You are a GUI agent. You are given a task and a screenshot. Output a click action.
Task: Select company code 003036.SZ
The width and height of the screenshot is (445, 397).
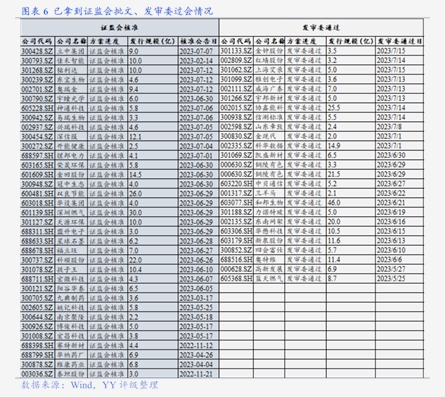point(37,374)
